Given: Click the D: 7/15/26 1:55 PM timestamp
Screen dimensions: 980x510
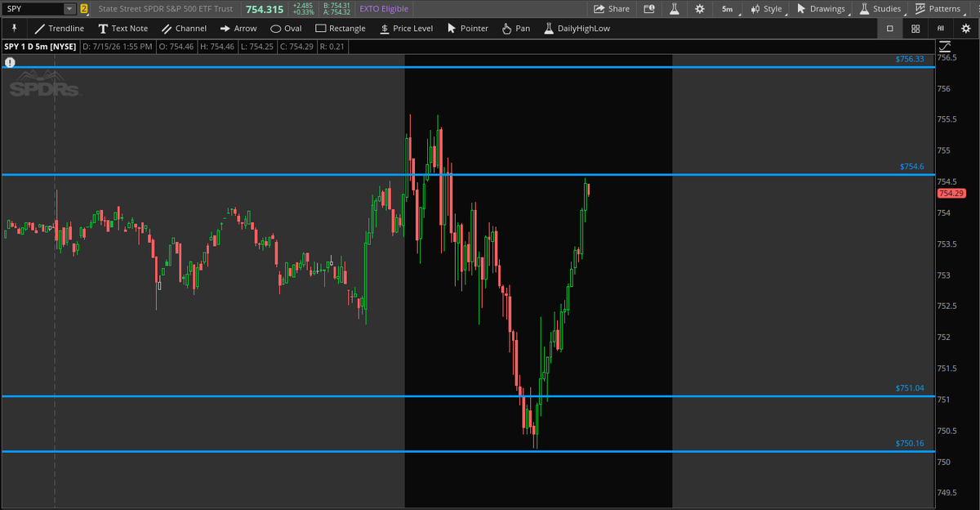Looking at the screenshot, I should [x=118, y=47].
